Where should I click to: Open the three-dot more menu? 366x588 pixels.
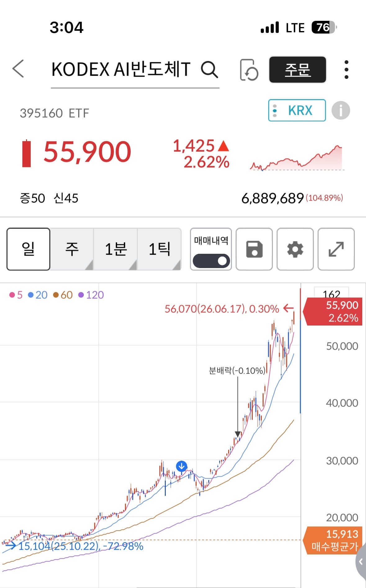[x=346, y=70]
